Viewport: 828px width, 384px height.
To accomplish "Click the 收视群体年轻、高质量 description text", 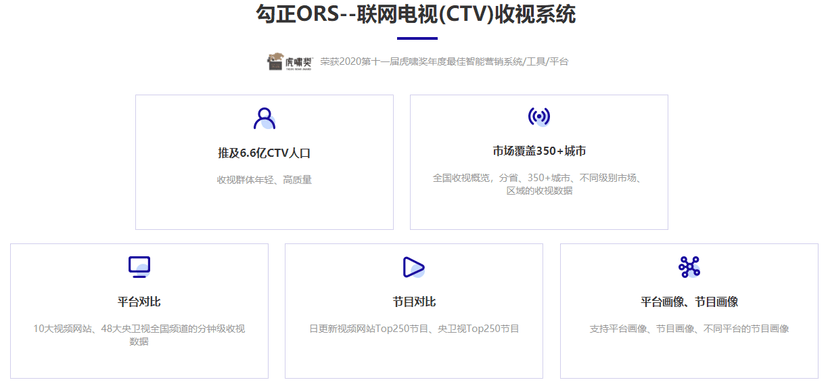I will 265,180.
